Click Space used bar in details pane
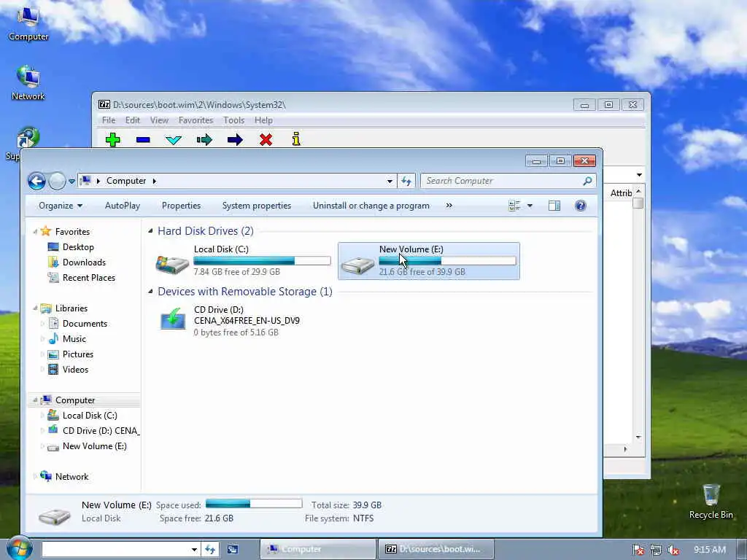The height and width of the screenshot is (560, 747). [254, 503]
